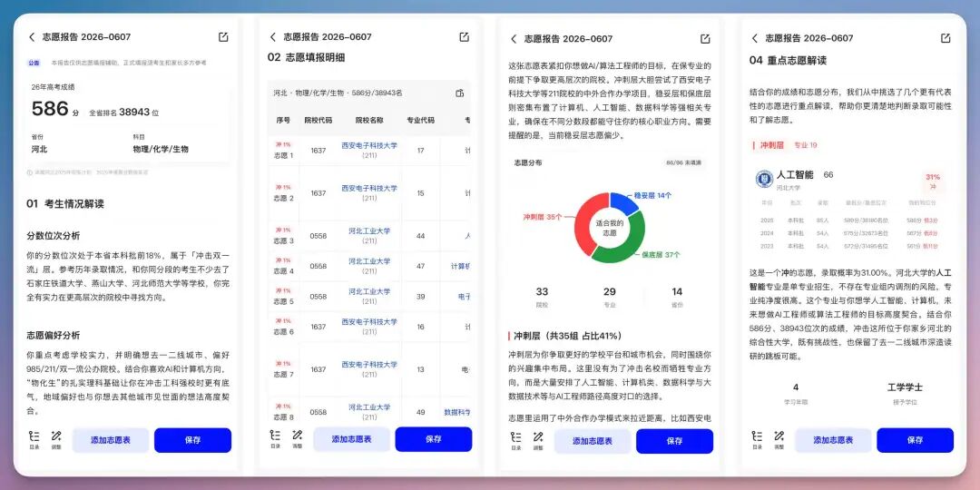Select the 2025 row in admission history table
Screen dimensions: 980x490
[850, 220]
